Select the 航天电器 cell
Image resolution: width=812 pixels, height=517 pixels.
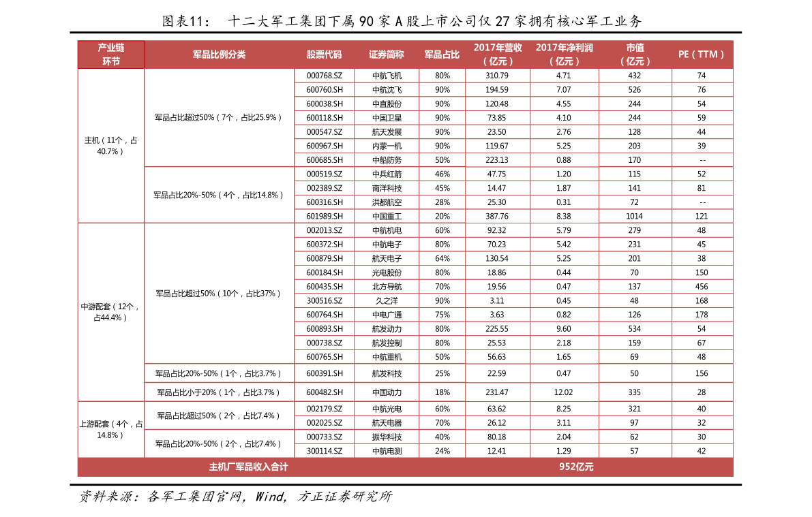387,423
